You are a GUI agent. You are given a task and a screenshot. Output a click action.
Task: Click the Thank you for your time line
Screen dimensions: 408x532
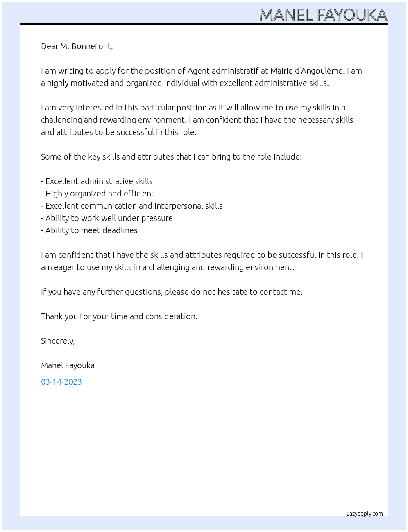[x=119, y=316]
